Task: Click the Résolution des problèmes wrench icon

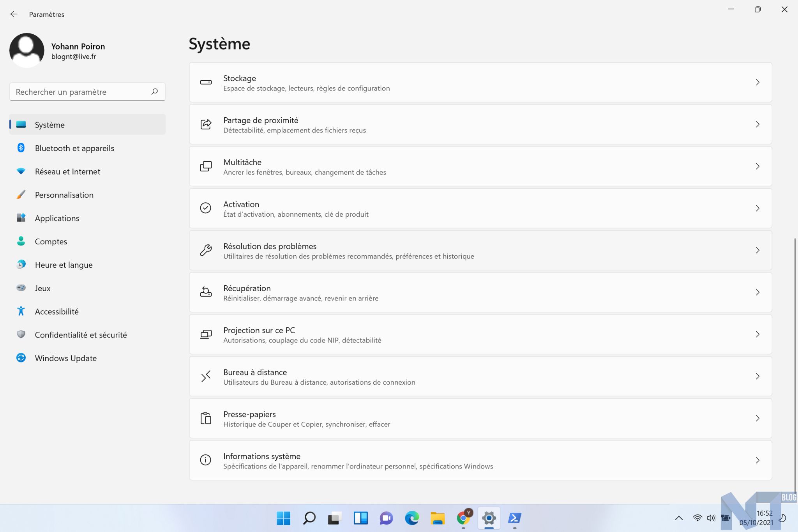Action: 206,250
